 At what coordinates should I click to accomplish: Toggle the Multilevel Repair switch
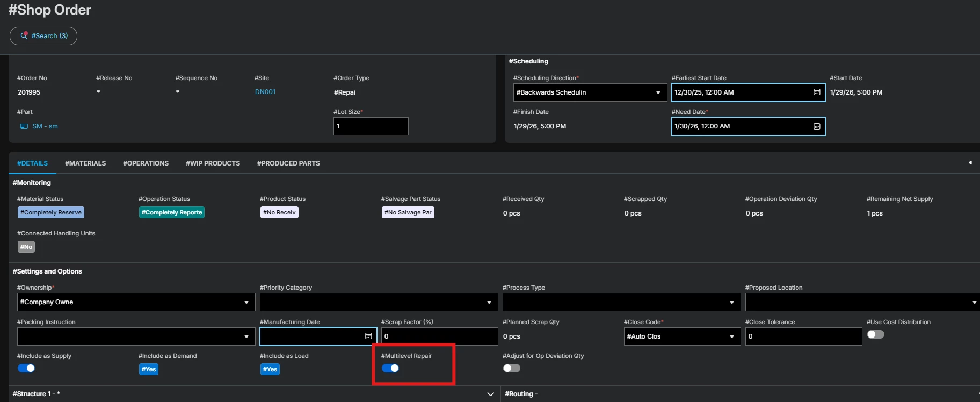(x=390, y=368)
